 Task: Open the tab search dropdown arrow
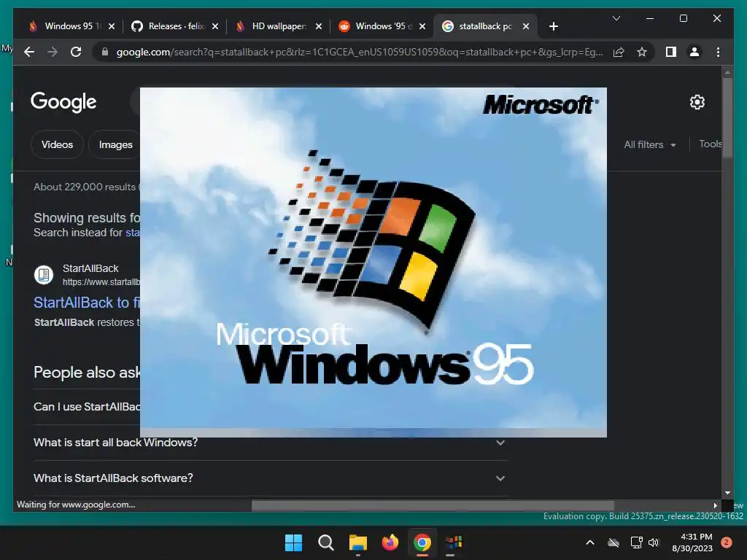(616, 18)
